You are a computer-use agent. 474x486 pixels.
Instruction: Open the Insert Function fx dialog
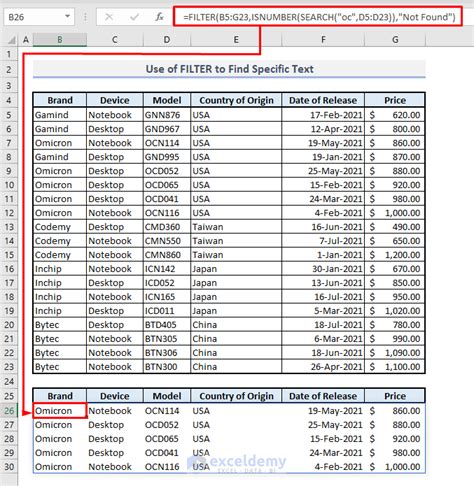point(159,17)
